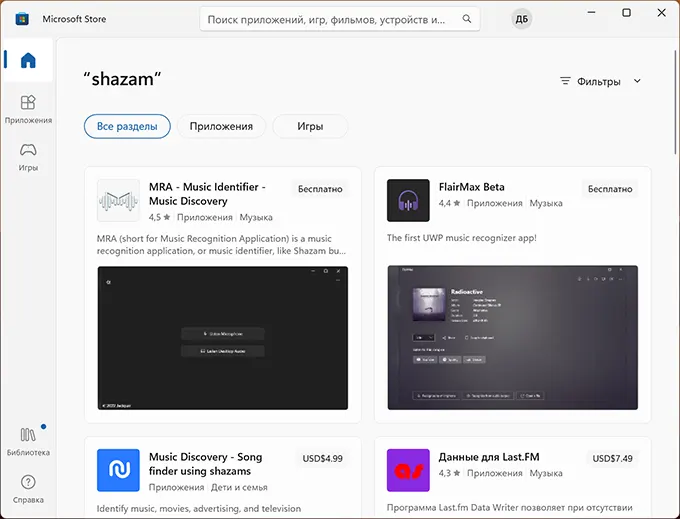This screenshot has width=680, height=519.
Task: Open the Библиотека in sidebar
Action: [x=28, y=441]
